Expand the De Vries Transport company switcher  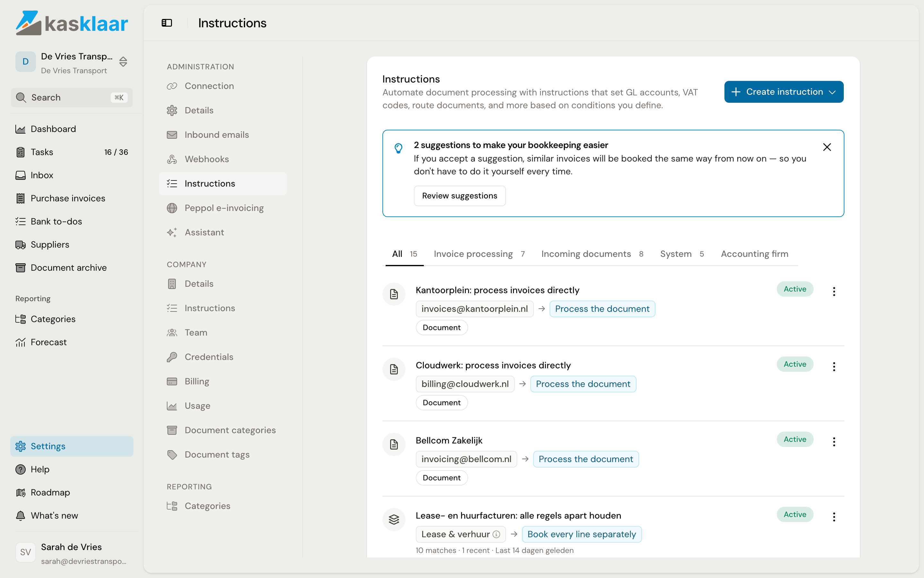[72, 62]
